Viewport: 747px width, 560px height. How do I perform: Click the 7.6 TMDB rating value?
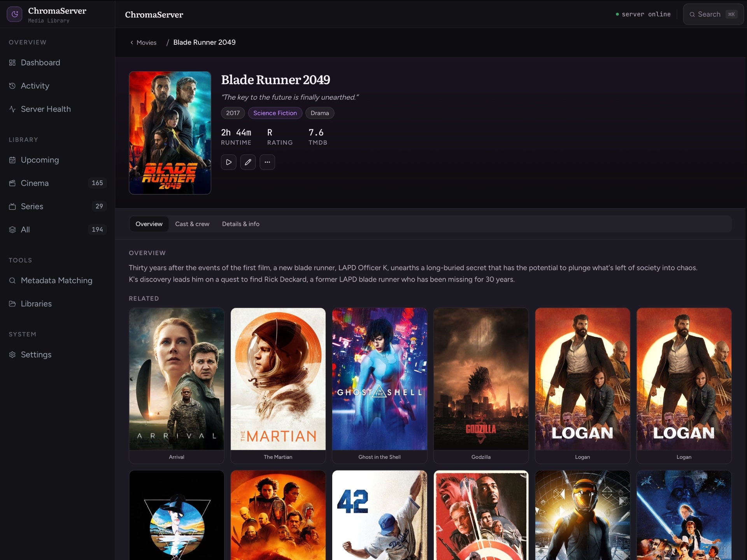click(316, 133)
